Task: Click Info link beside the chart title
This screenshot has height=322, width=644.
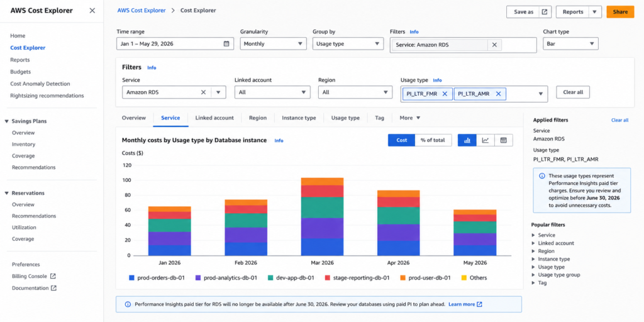Action: pyautogui.click(x=279, y=140)
